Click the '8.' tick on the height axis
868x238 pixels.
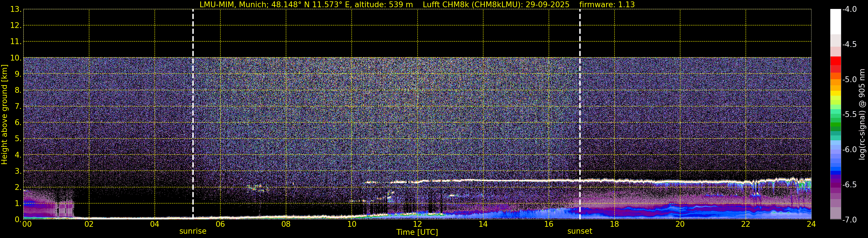(x=18, y=90)
